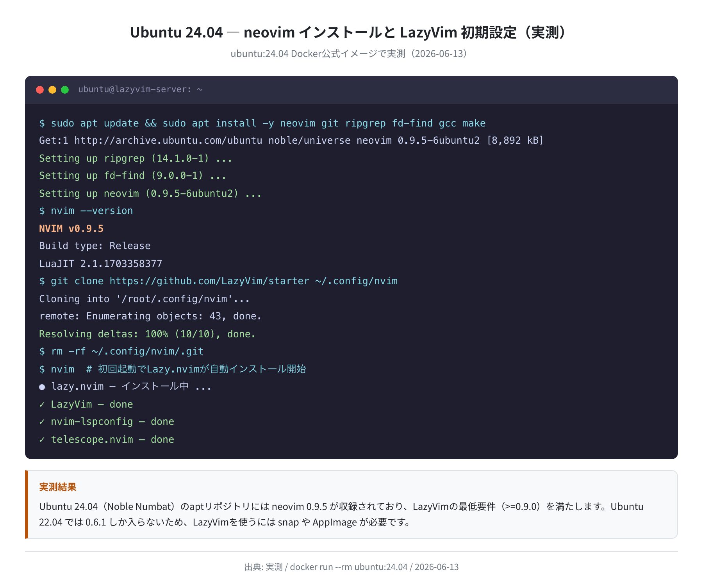This screenshot has width=703, height=588.
Task: Click the 実測結果 heading in the note box
Action: tap(58, 487)
